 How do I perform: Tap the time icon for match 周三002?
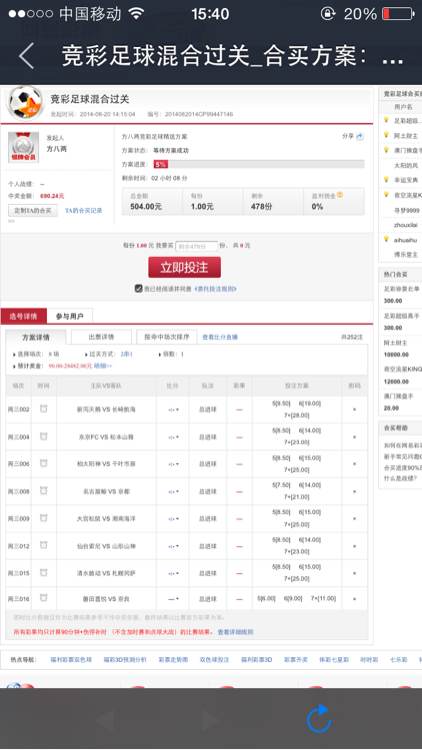(x=44, y=408)
